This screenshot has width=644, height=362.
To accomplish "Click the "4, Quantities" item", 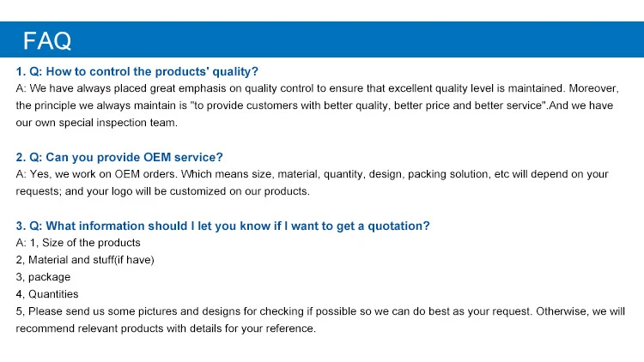I will click(47, 294).
